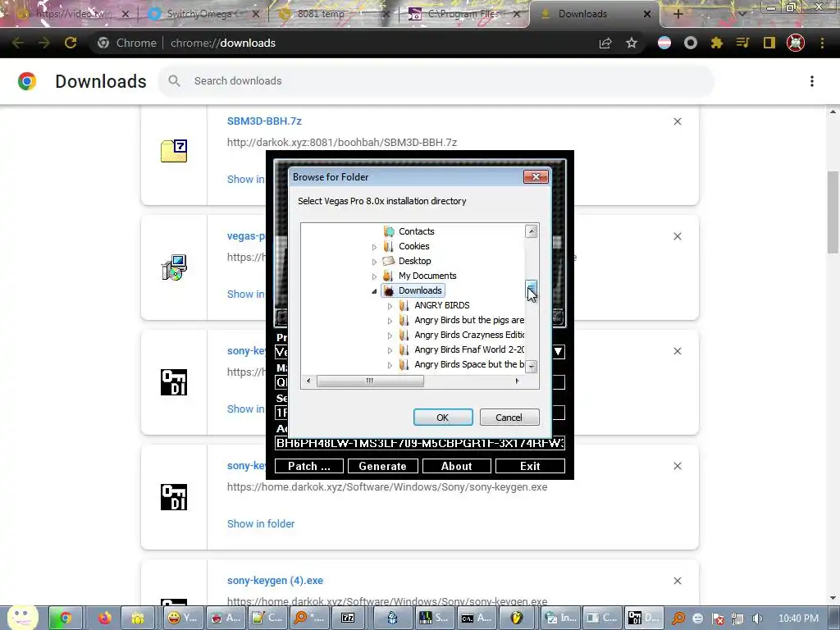The height and width of the screenshot is (630, 840).
Task: Expand Angry Birds Space folder node
Action: pos(390,365)
